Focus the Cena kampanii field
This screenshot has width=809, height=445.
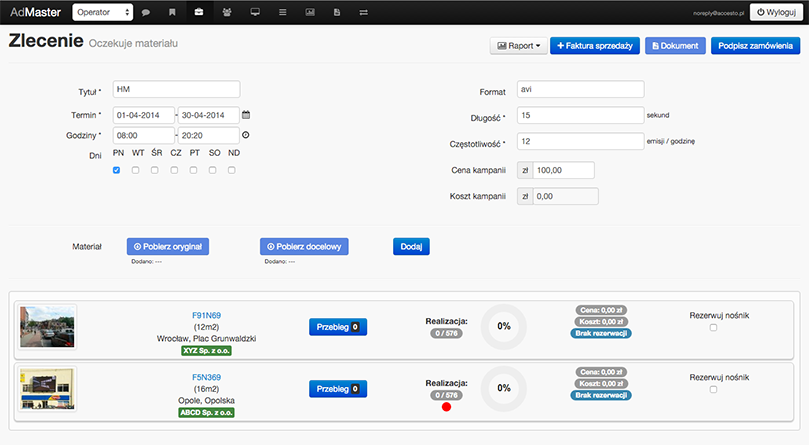[563, 170]
